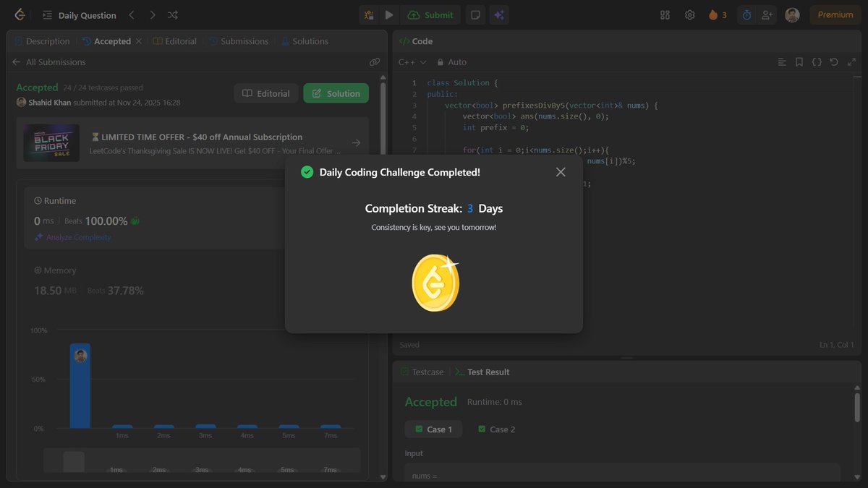Screen dimensions: 868x488
Task: Click the green Solution button
Action: (336, 93)
